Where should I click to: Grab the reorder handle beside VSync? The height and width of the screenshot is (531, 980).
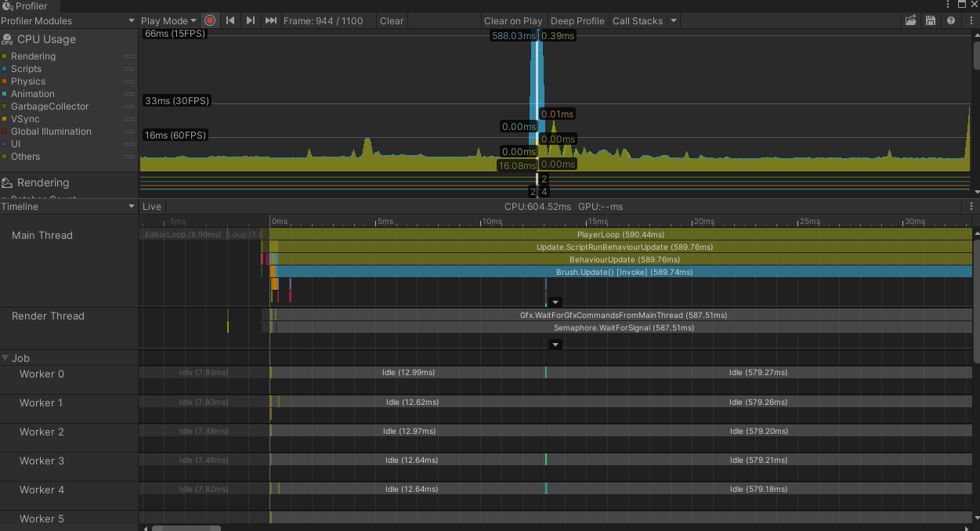[x=129, y=119]
